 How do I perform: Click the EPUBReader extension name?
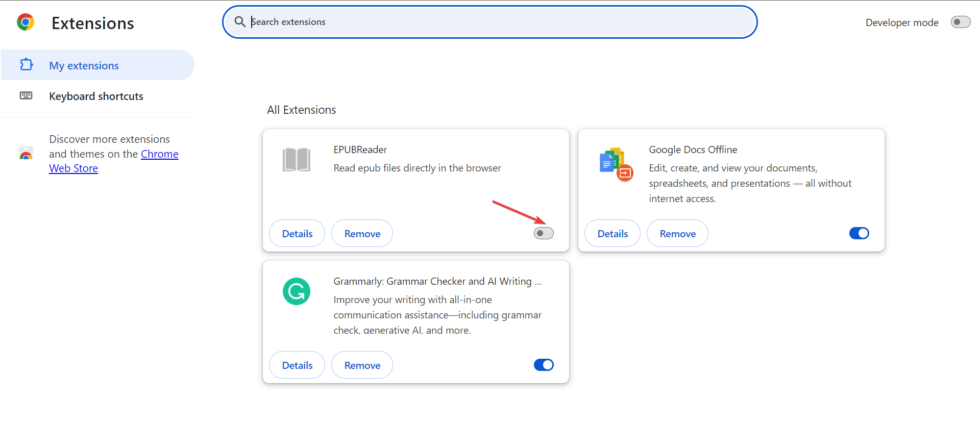[x=360, y=150]
